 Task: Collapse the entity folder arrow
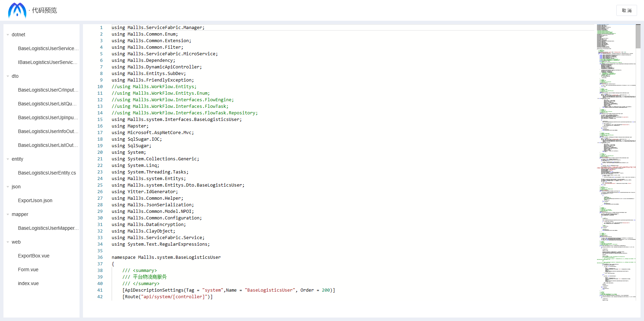tap(8, 159)
